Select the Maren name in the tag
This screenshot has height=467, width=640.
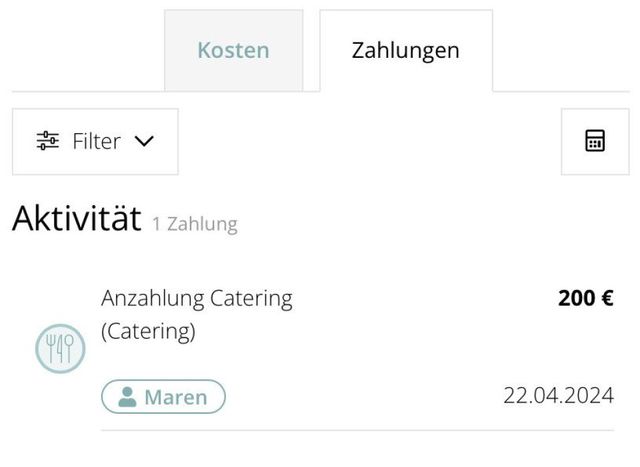click(175, 397)
